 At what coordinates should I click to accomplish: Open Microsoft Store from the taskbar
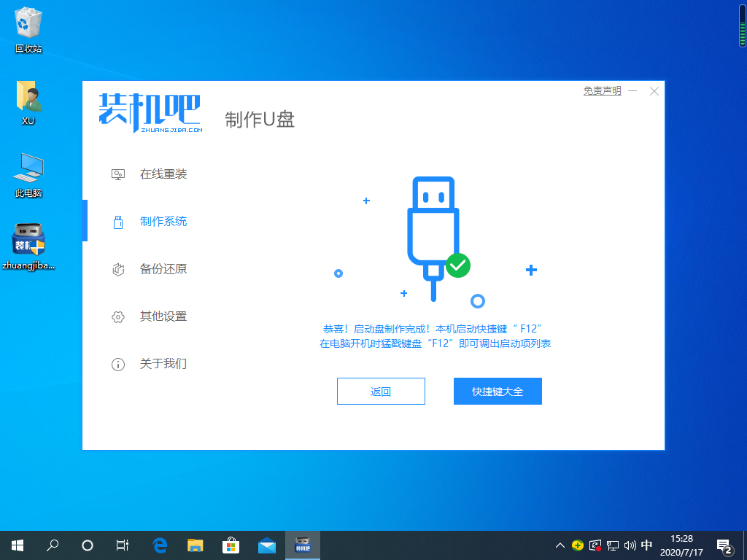point(231,545)
